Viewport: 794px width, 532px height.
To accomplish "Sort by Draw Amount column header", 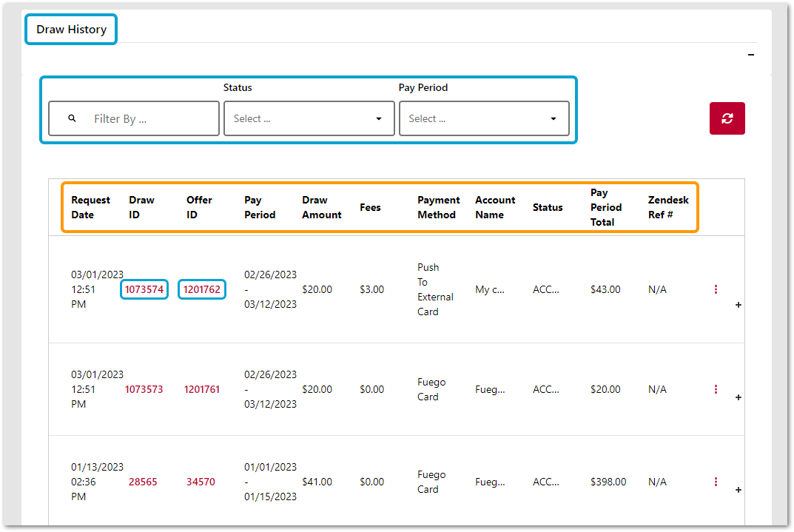I will [x=321, y=207].
